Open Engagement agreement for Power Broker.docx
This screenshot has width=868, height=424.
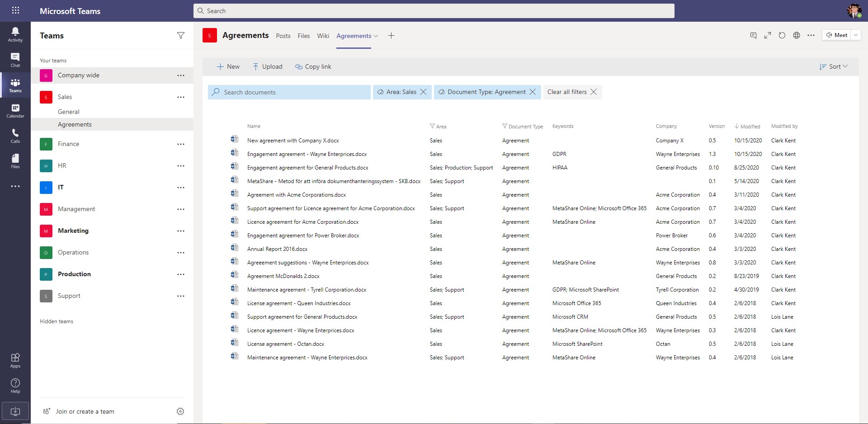[x=303, y=236]
